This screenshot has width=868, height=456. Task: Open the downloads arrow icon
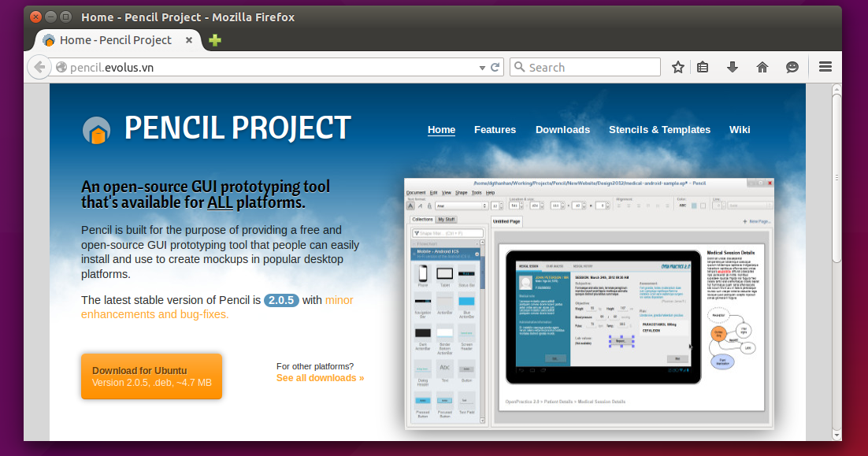733,68
